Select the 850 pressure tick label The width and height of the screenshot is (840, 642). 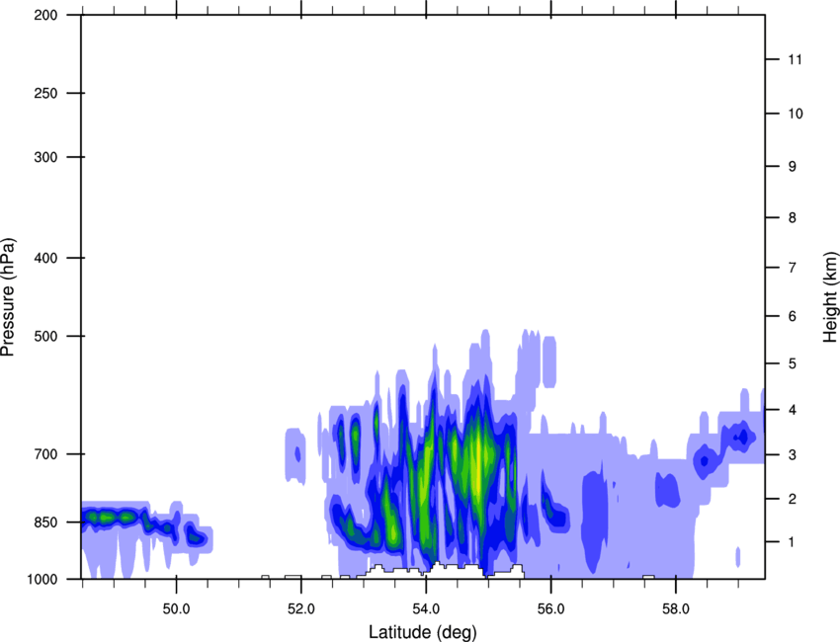45,522
